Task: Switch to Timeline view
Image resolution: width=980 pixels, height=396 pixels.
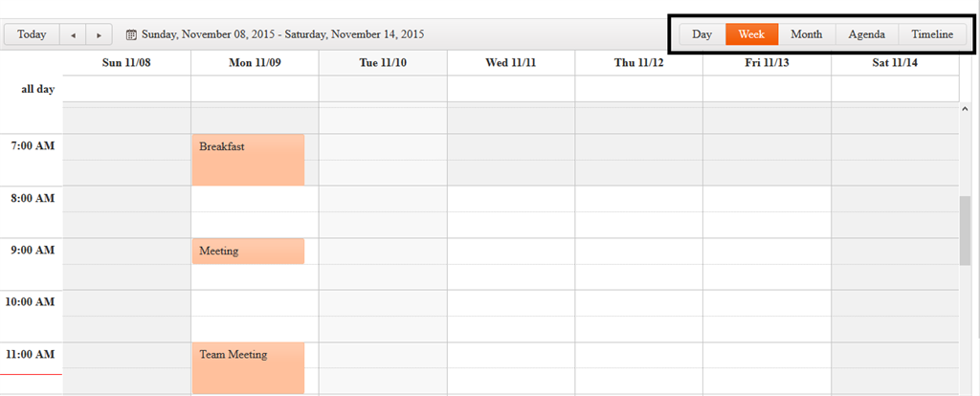Action: (x=931, y=34)
